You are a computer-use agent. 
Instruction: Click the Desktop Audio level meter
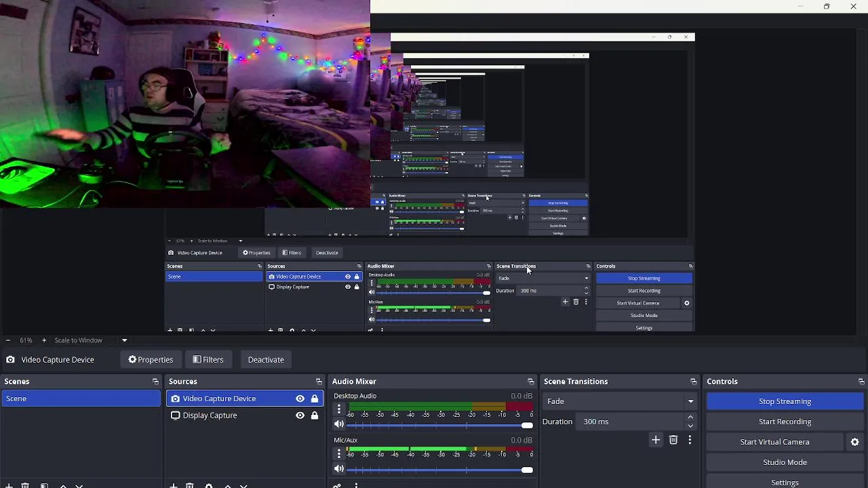[439, 406]
